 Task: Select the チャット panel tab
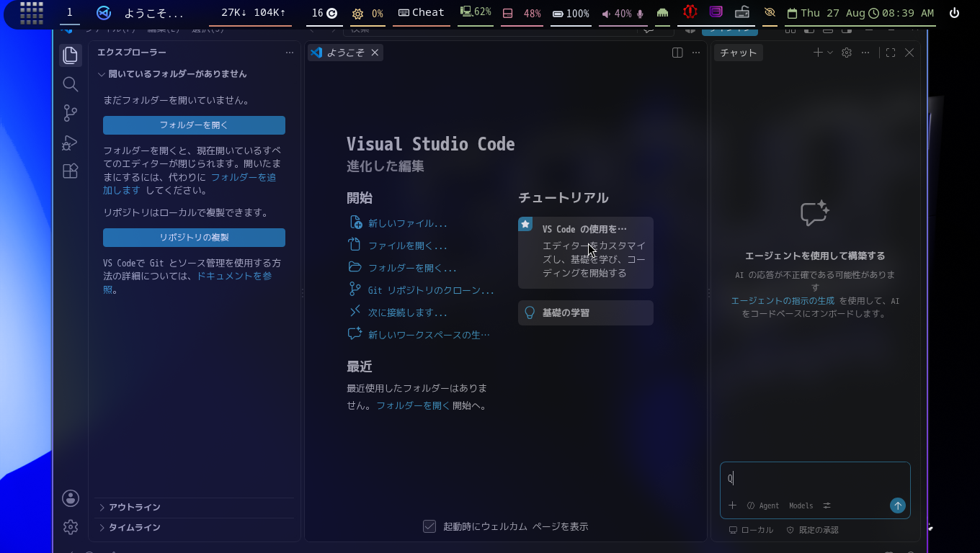[738, 53]
